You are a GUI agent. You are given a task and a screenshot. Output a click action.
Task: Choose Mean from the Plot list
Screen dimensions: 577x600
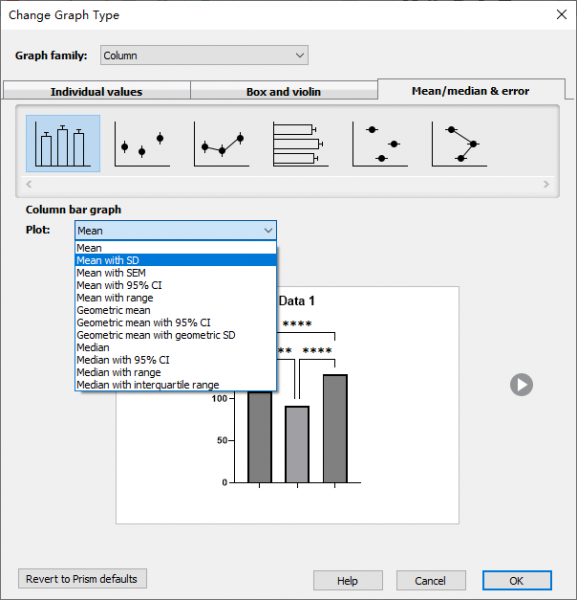point(176,248)
